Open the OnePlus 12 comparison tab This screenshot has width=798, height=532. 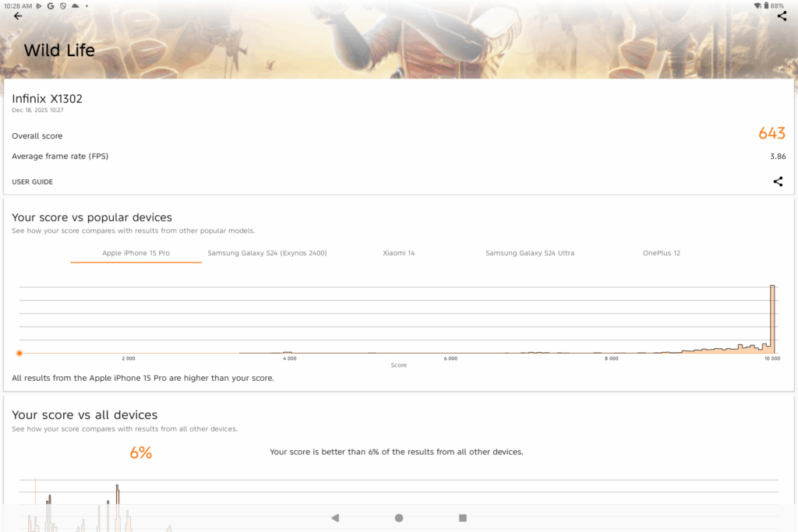661,253
